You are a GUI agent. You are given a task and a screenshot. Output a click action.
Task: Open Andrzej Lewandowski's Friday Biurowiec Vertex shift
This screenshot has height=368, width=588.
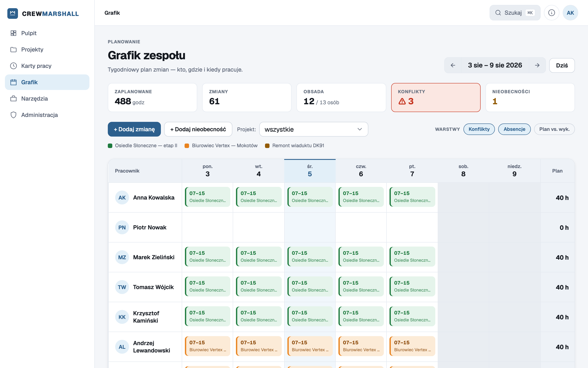click(412, 346)
